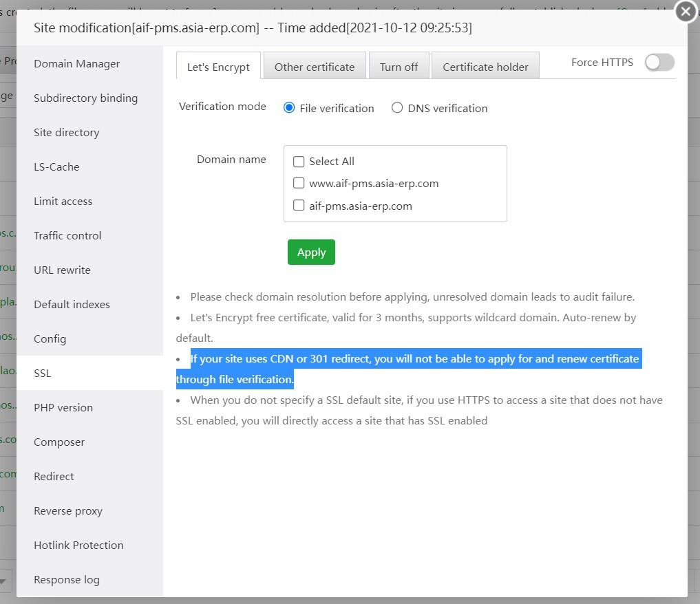Screen dimensions: 700x604
Task: Close the Site modification dialog
Action: (685, 12)
